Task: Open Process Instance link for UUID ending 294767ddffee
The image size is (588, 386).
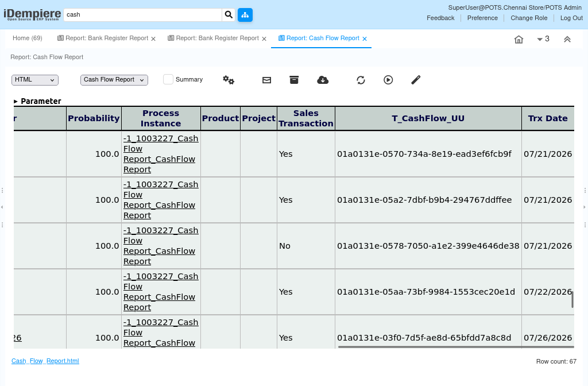Action: click(x=161, y=200)
